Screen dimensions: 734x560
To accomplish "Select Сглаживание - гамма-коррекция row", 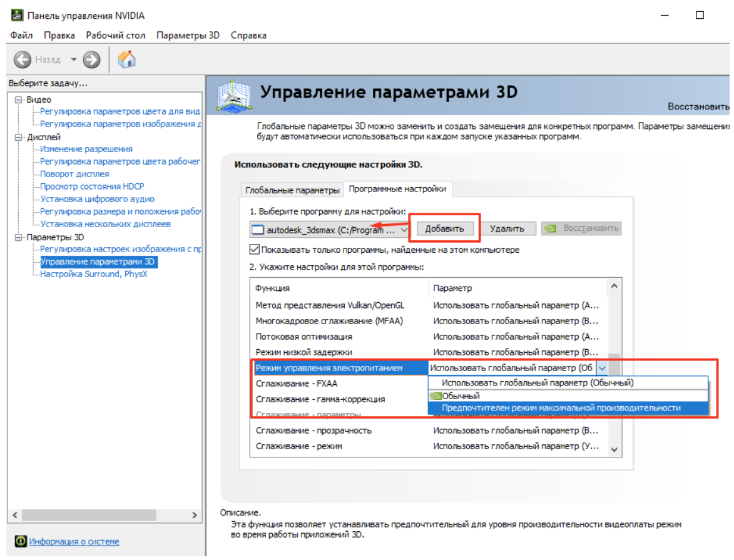I will (x=340, y=399).
